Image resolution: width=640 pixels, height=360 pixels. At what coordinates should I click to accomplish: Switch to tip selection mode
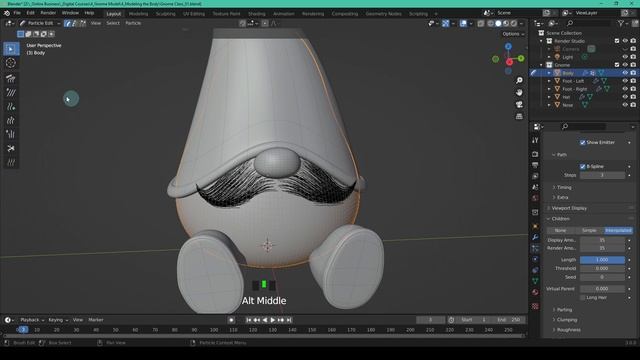click(83, 23)
